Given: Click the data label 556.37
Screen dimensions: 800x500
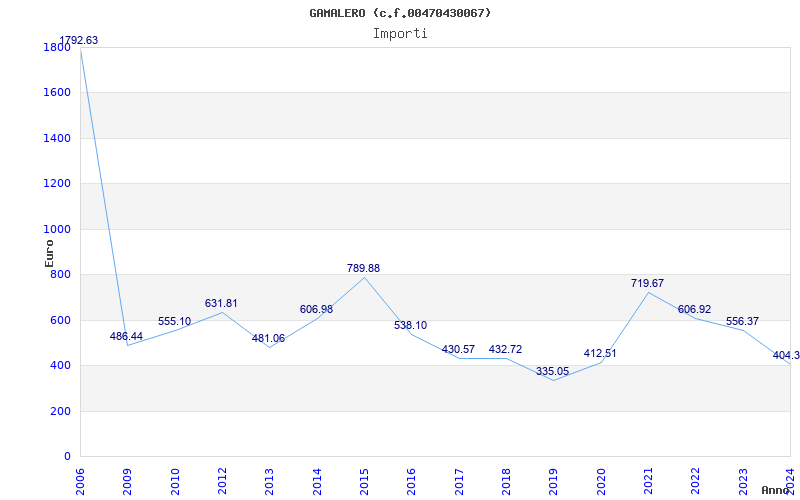Looking at the screenshot, I should [742, 321].
